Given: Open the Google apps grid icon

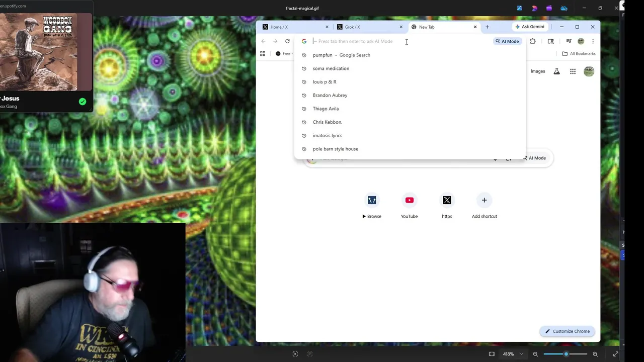Looking at the screenshot, I should click(573, 71).
